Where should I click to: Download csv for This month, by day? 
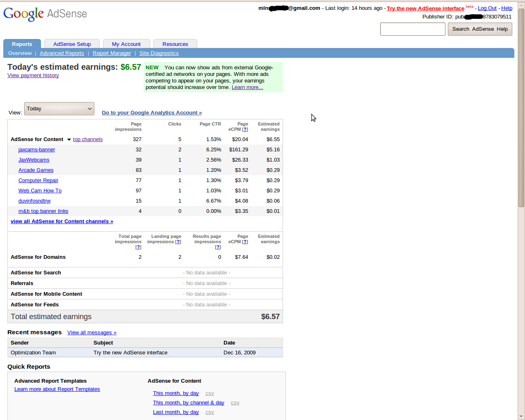click(210, 394)
